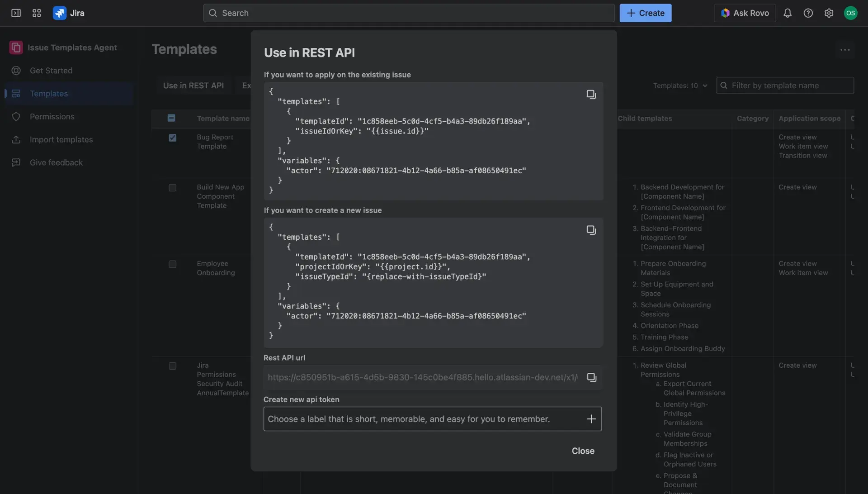Add a new api token with plus icon
868x494 pixels.
point(591,418)
